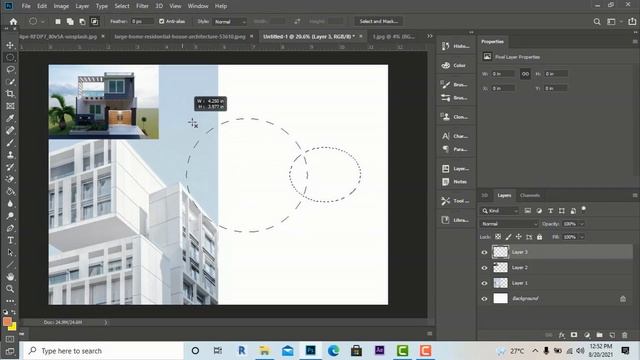The image size is (640, 360).
Task: Choose Add to Selection mode icon
Action: pos(70,22)
